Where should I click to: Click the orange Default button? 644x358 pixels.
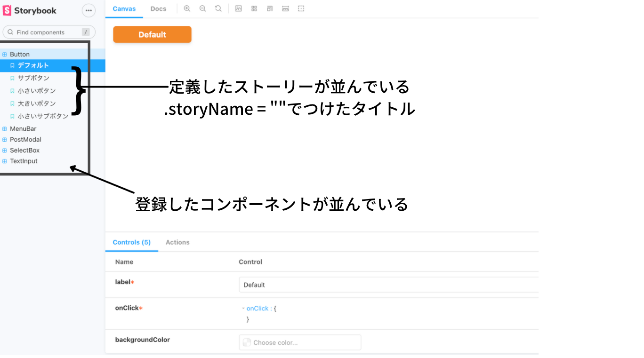[x=152, y=34]
